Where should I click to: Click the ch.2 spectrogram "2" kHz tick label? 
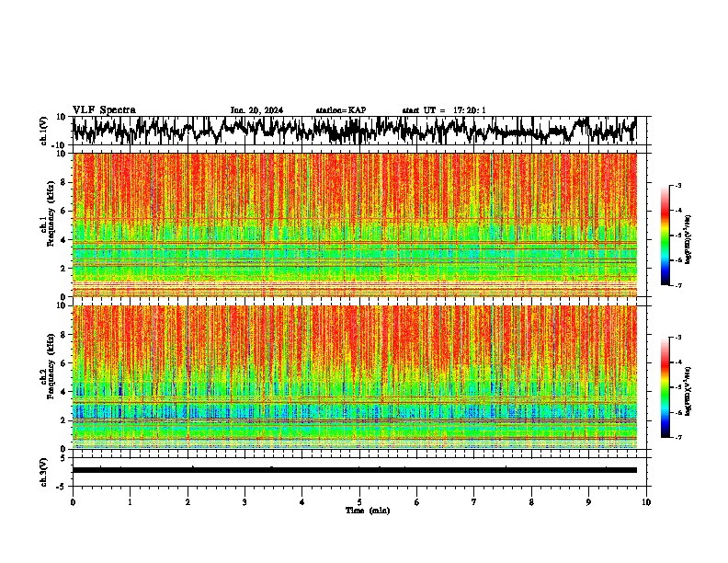tap(63, 420)
